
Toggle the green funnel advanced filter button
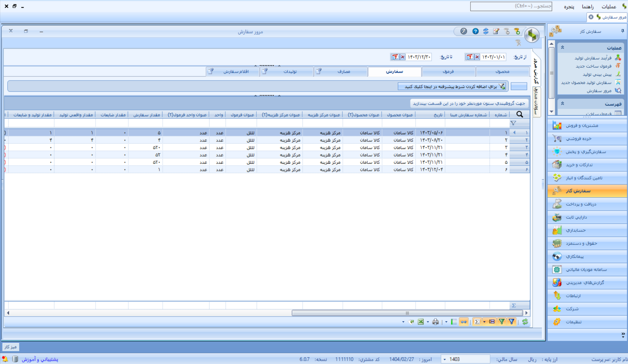[502, 322]
